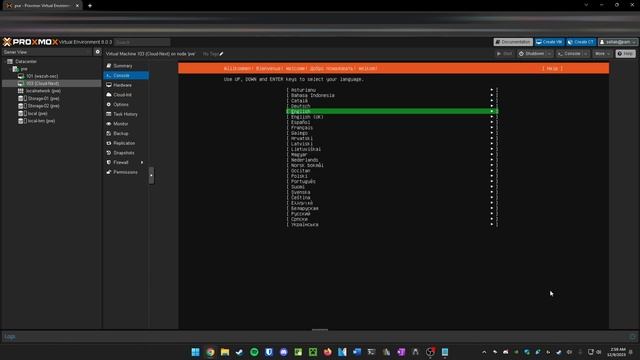The image size is (640, 360).
Task: Open Steam from the taskbar
Action: pyautogui.click(x=240, y=352)
